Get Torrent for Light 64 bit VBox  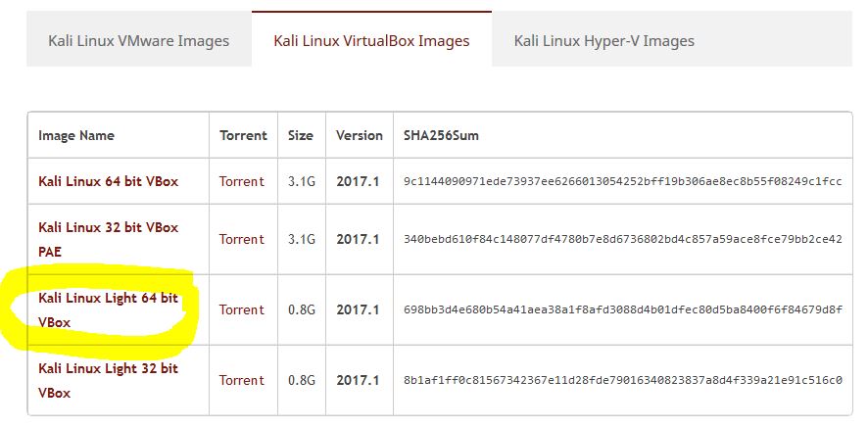(x=242, y=309)
